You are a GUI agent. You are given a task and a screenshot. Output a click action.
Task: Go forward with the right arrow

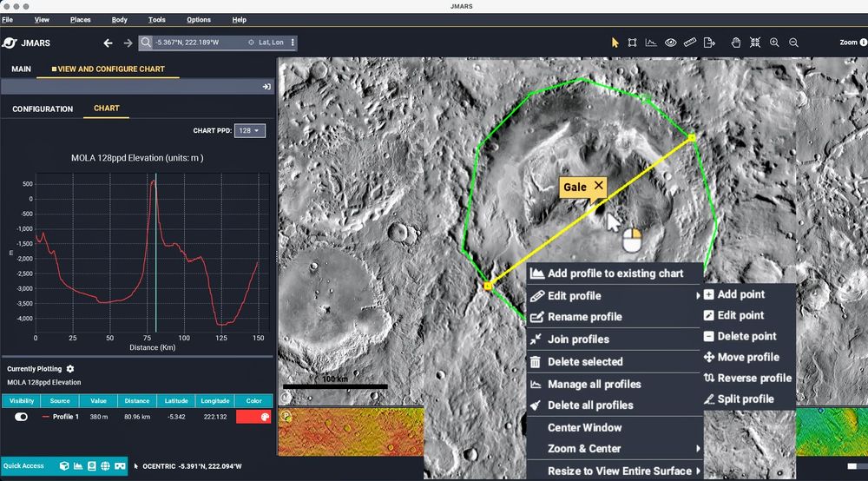[128, 43]
